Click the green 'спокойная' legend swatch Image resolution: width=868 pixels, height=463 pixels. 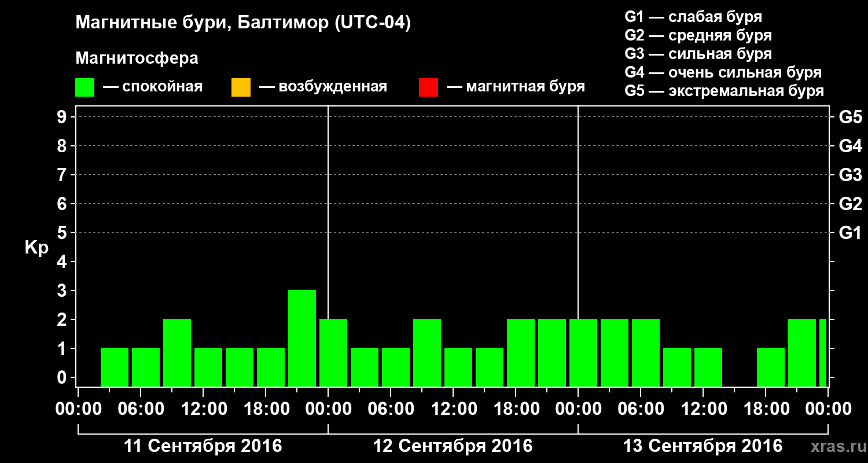[x=85, y=87]
